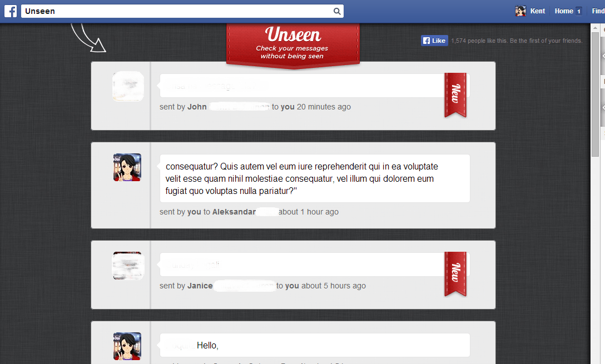
Task: Click the page's vertical scrollbar thumb
Action: click(x=595, y=94)
